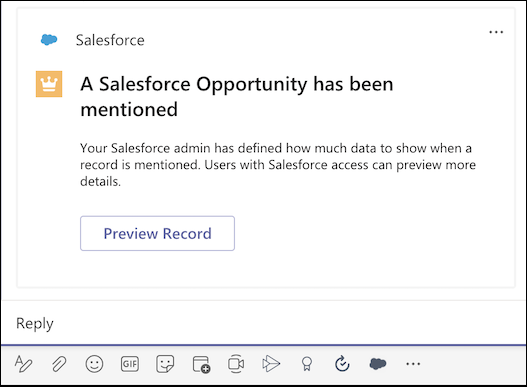This screenshot has width=527, height=387.
Task: Click the paper airplane Stream icon
Action: point(271,364)
